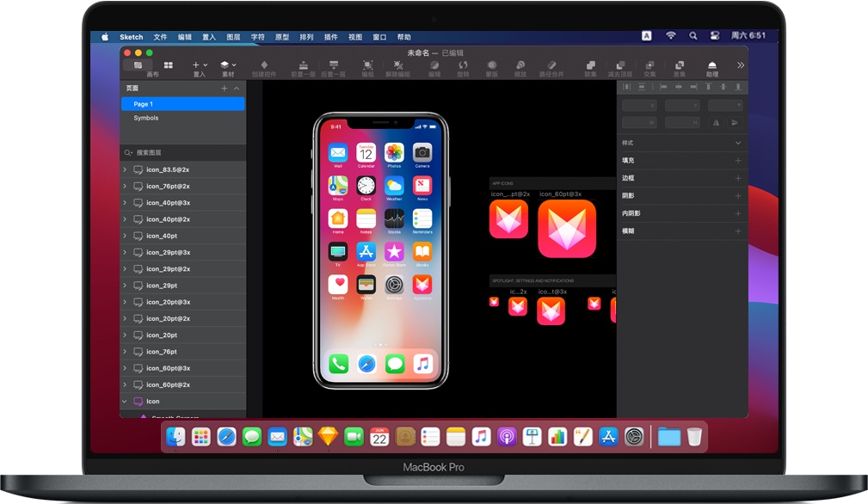Open Sketch app from the Dock
The image size is (868, 504).
(x=328, y=437)
